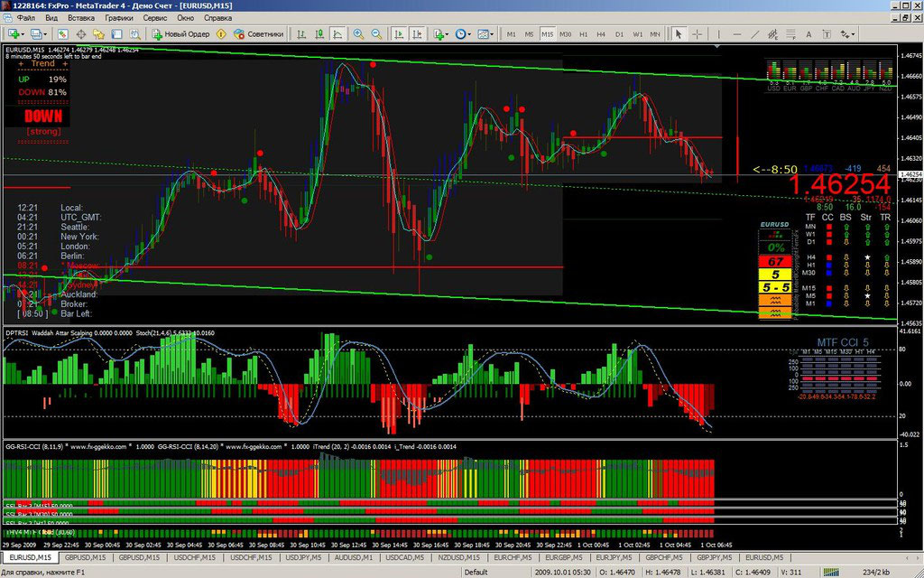Switch chart to Line Chart mode
The width and height of the screenshot is (924, 578).
pos(337,34)
